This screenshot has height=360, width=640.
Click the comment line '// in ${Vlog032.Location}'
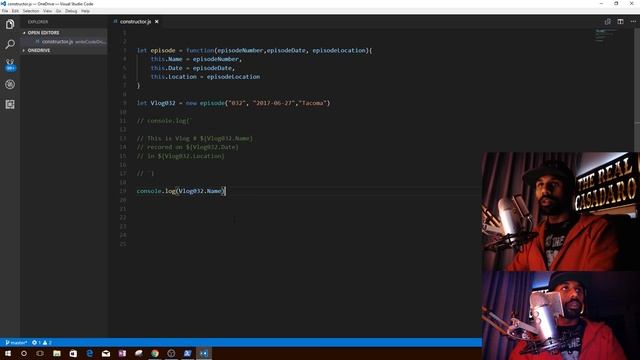180,156
